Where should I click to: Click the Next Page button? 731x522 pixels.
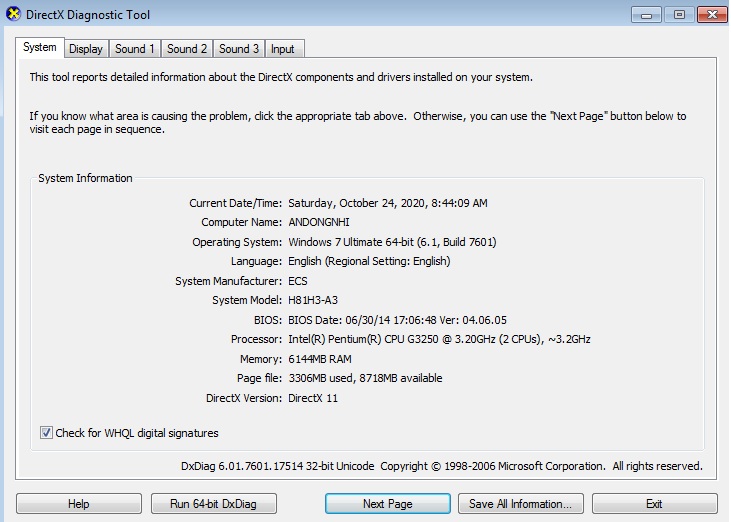click(x=388, y=504)
